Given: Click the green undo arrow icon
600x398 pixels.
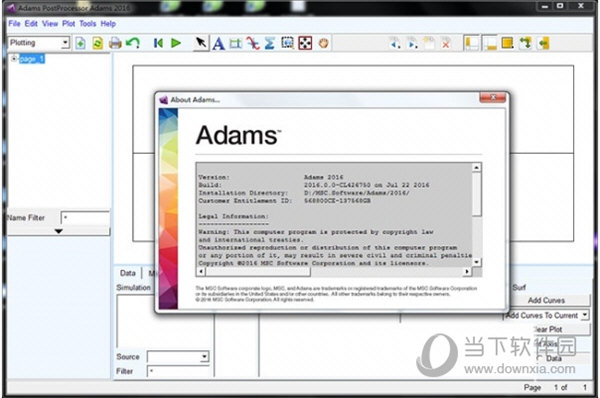Looking at the screenshot, I should [133, 43].
